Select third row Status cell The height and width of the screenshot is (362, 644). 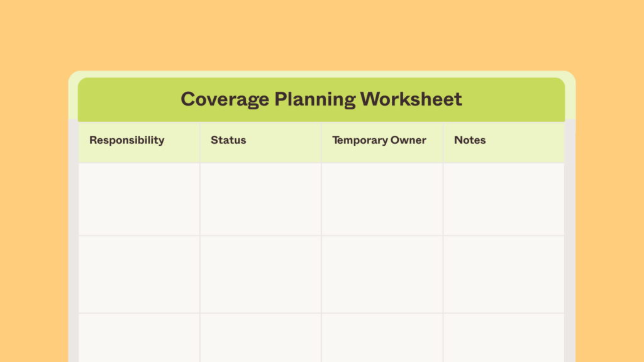point(260,338)
